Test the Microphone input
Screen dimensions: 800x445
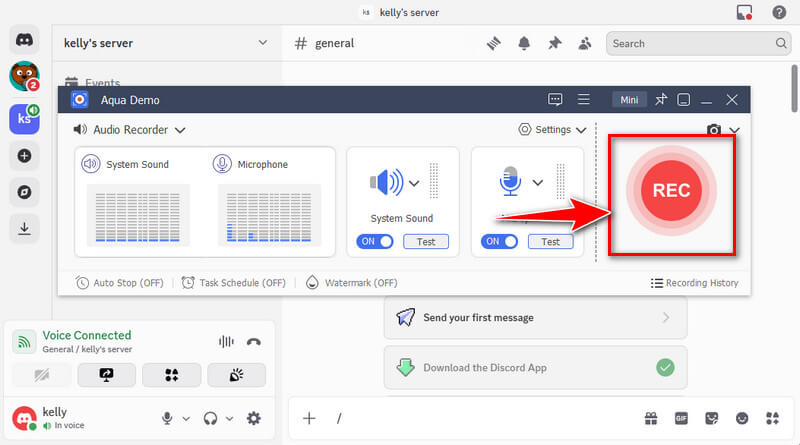[551, 241]
